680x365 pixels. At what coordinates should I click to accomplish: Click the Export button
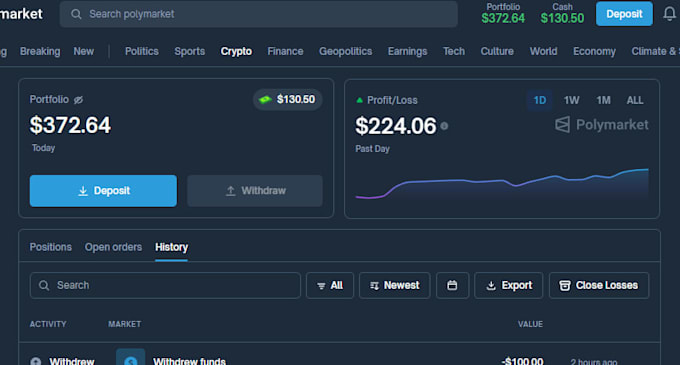pyautogui.click(x=509, y=285)
